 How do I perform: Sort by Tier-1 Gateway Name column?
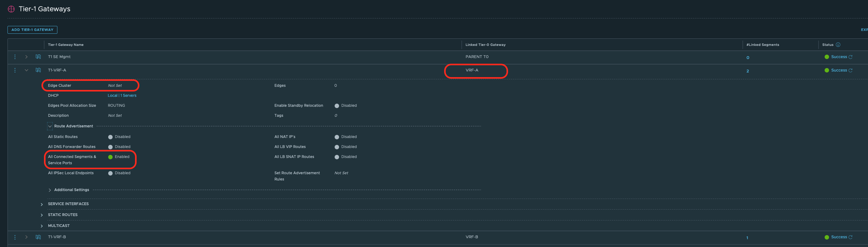pos(66,45)
